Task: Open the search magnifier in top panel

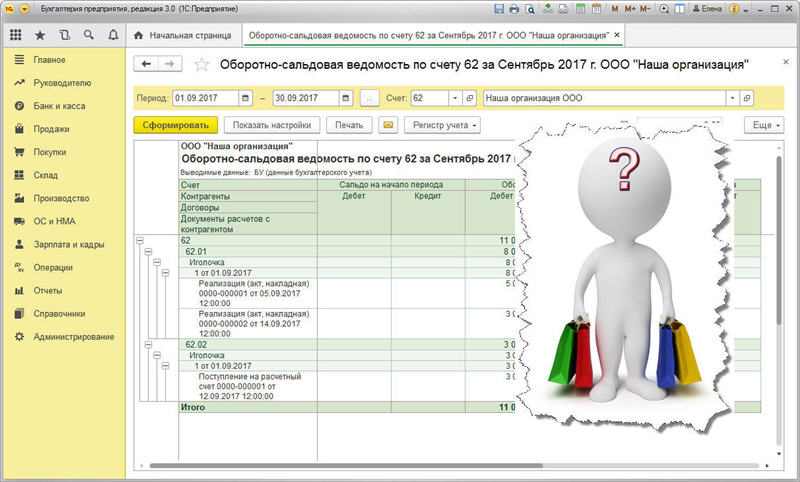Action: [x=89, y=35]
